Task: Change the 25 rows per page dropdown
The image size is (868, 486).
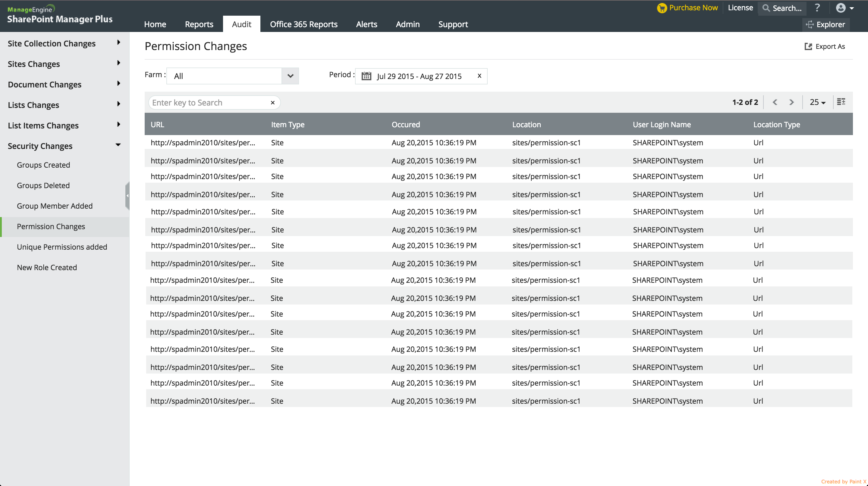Action: 817,102
